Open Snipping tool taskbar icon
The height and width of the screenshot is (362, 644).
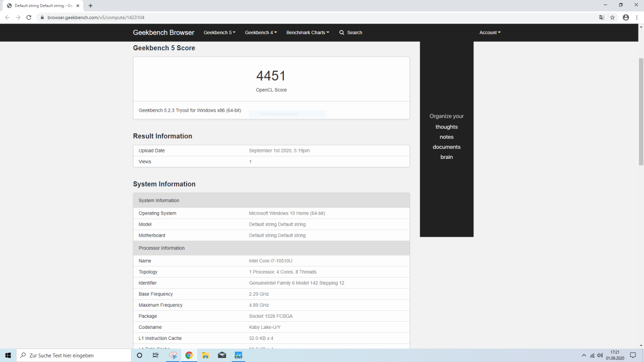click(173, 355)
